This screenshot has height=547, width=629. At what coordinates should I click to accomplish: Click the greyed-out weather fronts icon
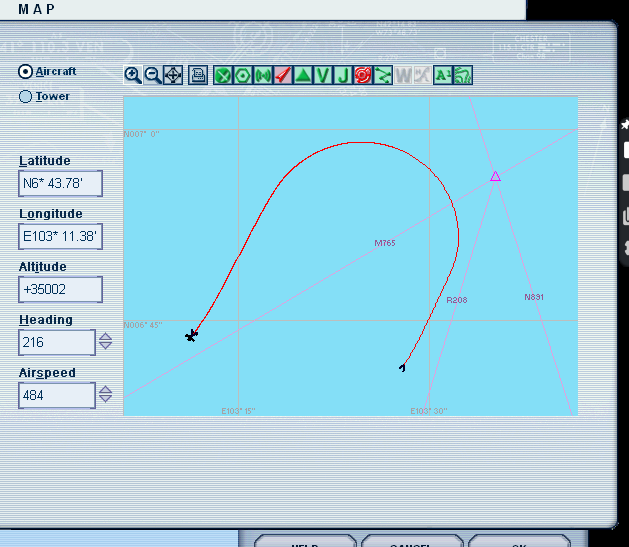pos(423,75)
